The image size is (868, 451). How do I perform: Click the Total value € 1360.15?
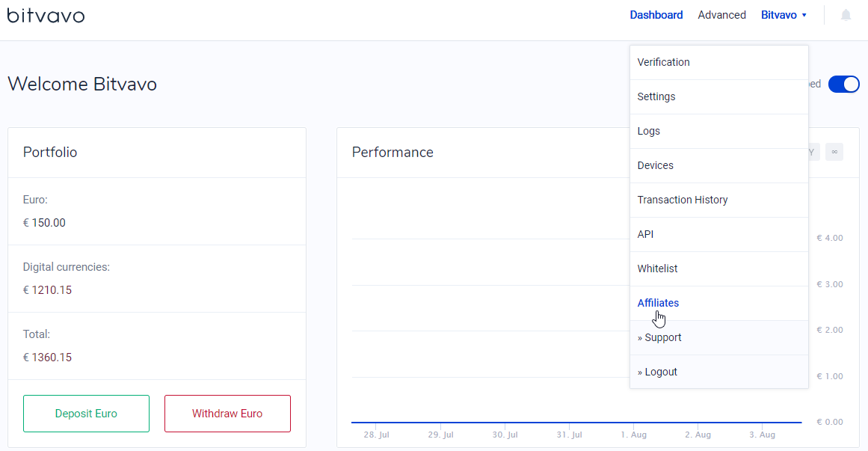point(47,358)
